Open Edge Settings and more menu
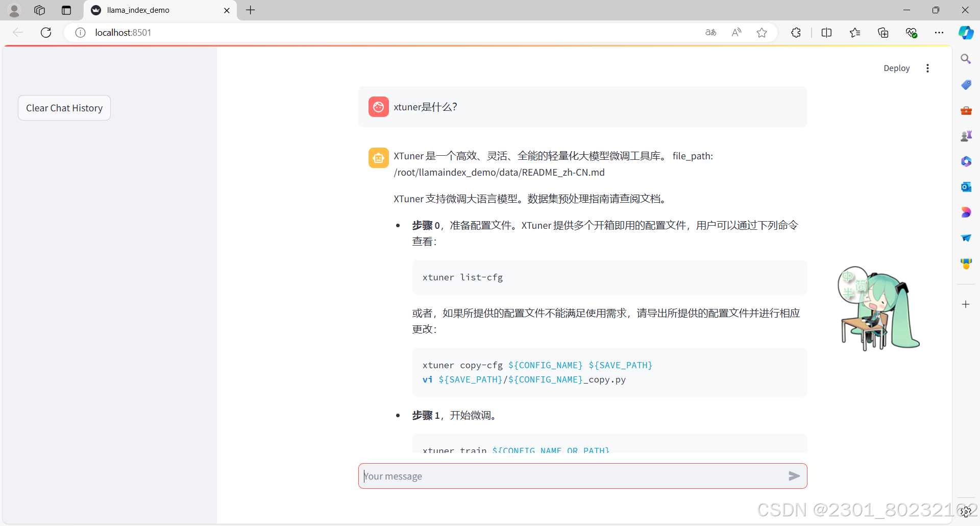 (939, 33)
